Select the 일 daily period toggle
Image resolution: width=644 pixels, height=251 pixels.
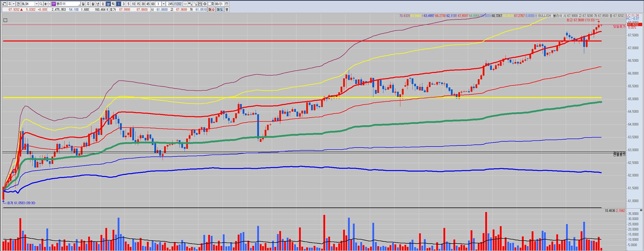pos(83,4)
